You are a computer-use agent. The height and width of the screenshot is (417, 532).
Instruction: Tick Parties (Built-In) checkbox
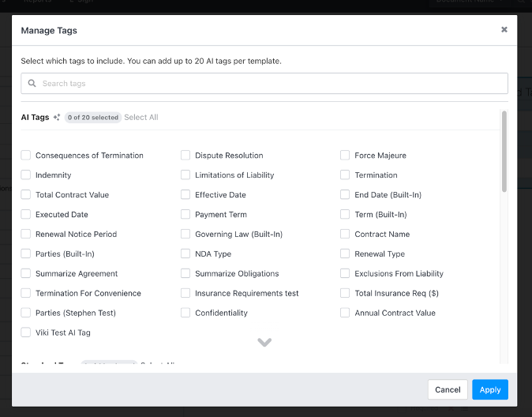click(x=26, y=254)
